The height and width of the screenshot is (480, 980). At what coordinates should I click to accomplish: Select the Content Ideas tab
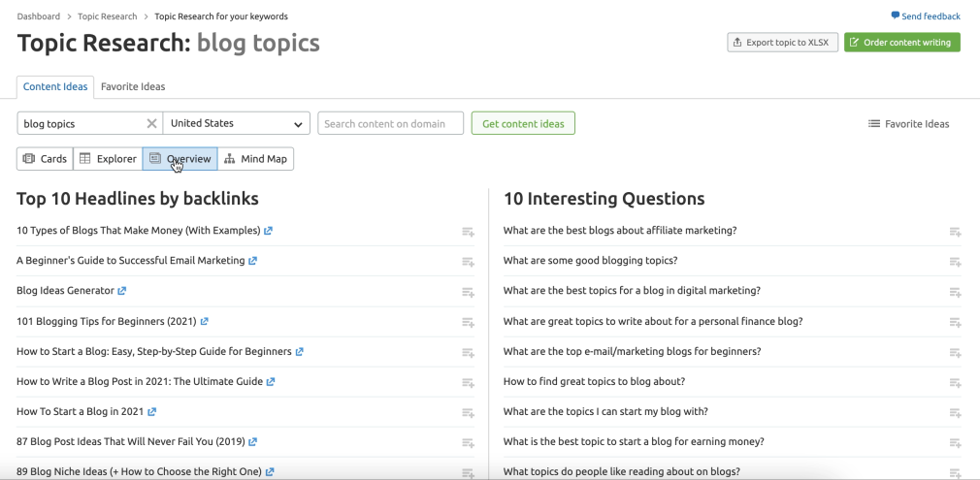55,87
